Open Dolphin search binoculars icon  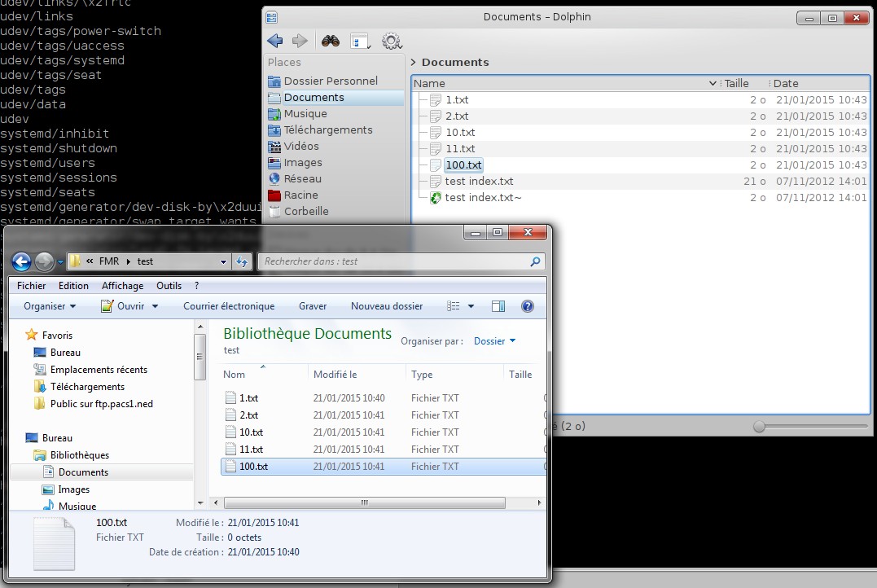point(331,41)
